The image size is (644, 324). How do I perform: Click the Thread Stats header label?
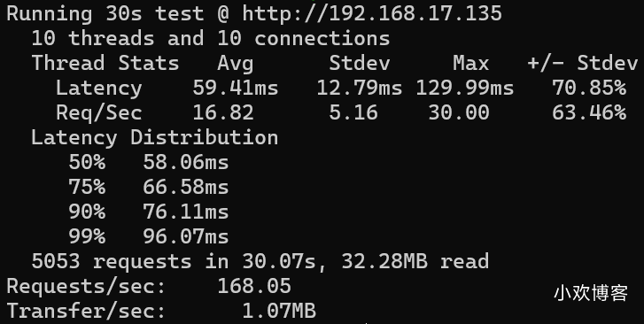pos(105,63)
